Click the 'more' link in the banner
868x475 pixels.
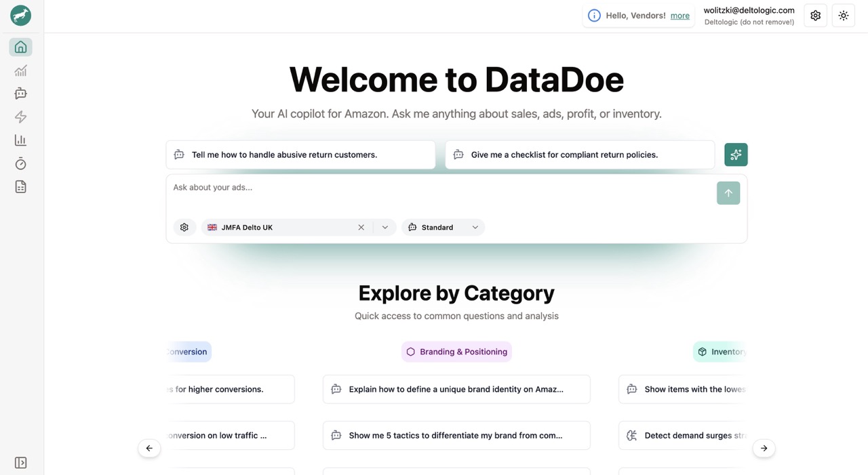[680, 16]
